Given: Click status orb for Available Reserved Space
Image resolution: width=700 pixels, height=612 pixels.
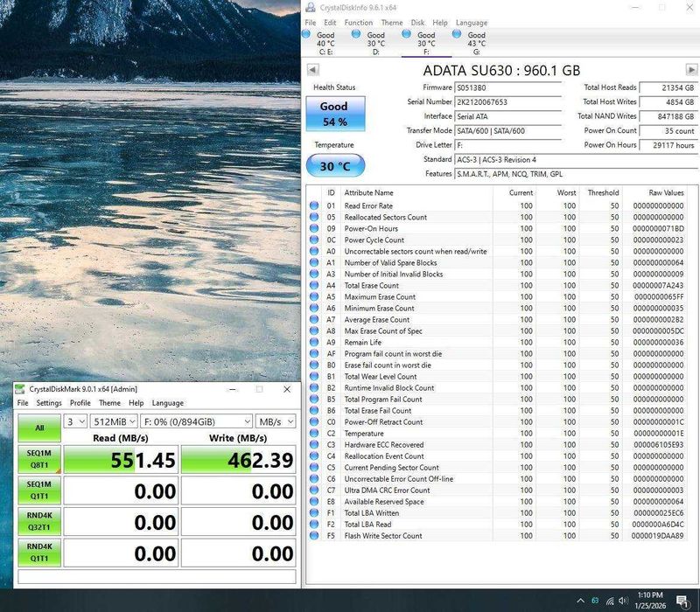Looking at the screenshot, I should (314, 501).
